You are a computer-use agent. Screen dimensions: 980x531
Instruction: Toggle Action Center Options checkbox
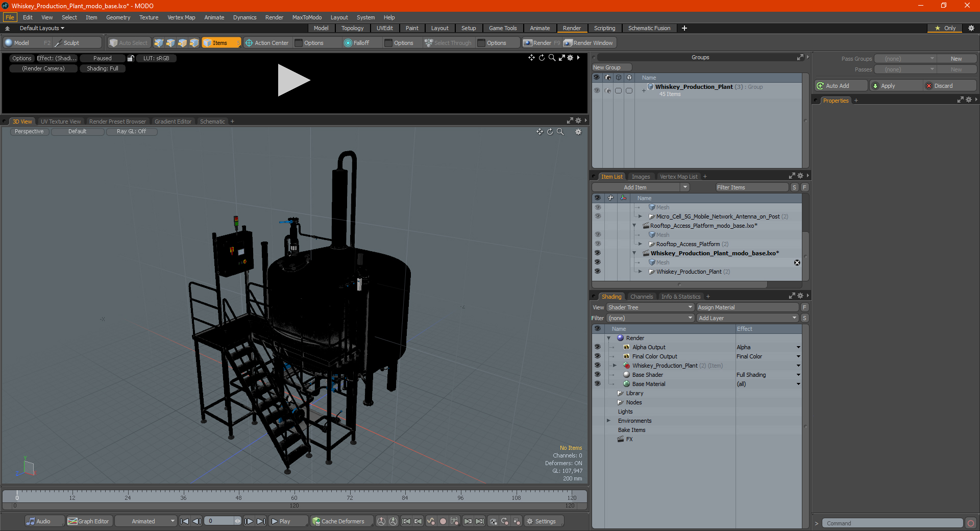pyautogui.click(x=299, y=43)
